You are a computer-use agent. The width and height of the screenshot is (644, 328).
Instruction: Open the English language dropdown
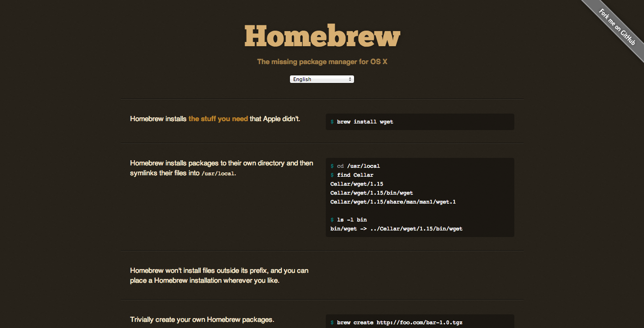point(322,79)
